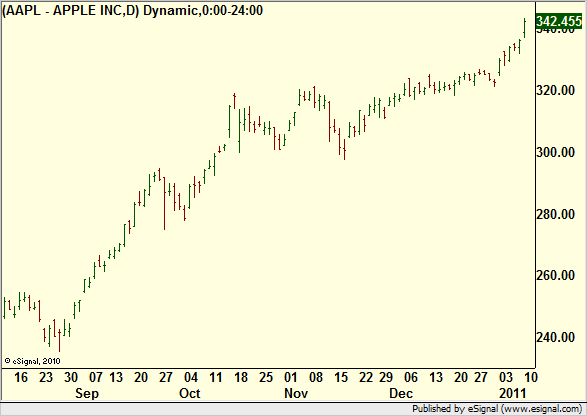Click the date label 11 on the time axis
587x416 pixels.
[x=216, y=377]
